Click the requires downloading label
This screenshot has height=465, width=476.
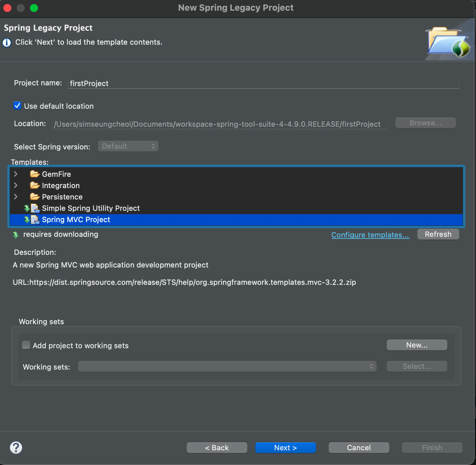(x=61, y=234)
